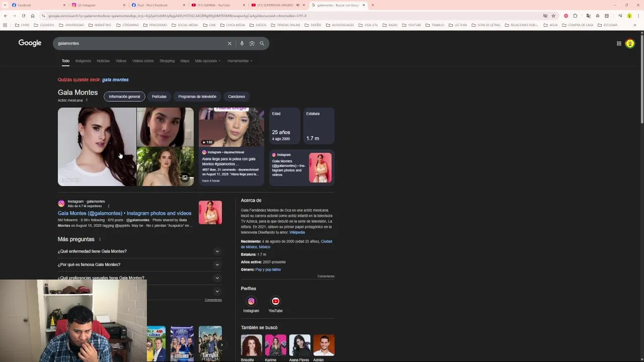Open the Herramientas dropdown
Screen dimensions: 644x362
tap(240, 61)
